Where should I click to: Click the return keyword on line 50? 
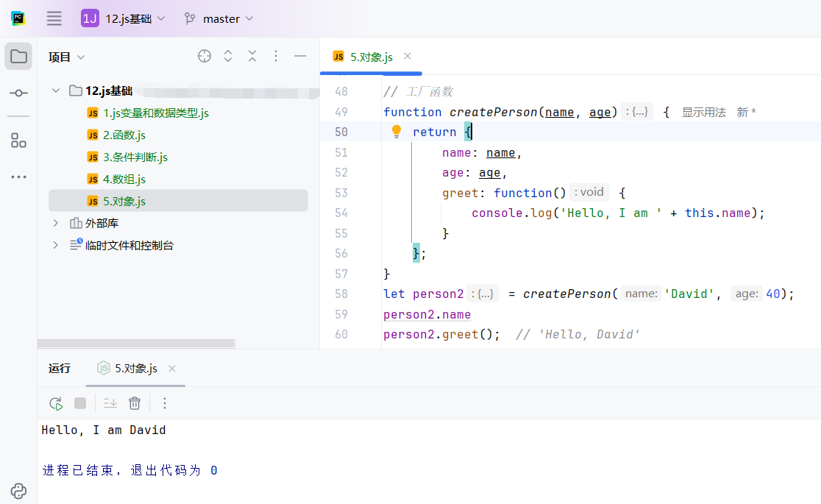coord(434,132)
